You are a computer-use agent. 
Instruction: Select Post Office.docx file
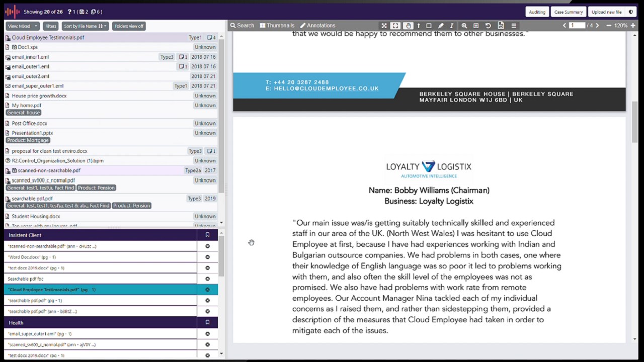tap(111, 123)
